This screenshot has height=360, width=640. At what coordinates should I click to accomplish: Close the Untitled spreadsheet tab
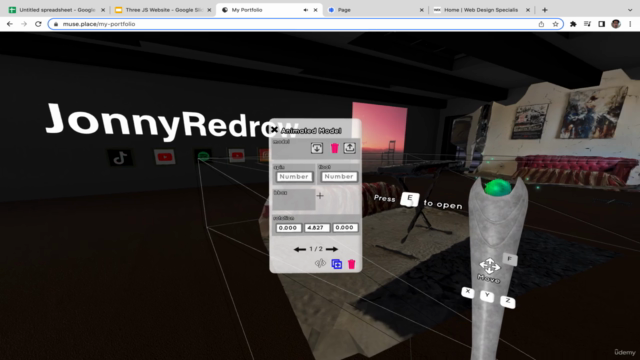click(103, 10)
